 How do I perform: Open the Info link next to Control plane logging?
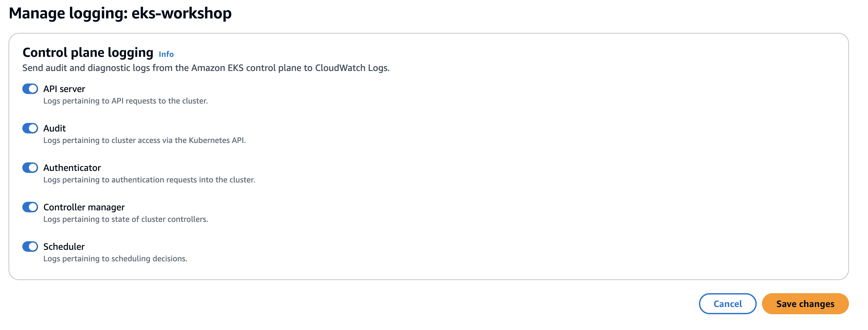tap(166, 54)
